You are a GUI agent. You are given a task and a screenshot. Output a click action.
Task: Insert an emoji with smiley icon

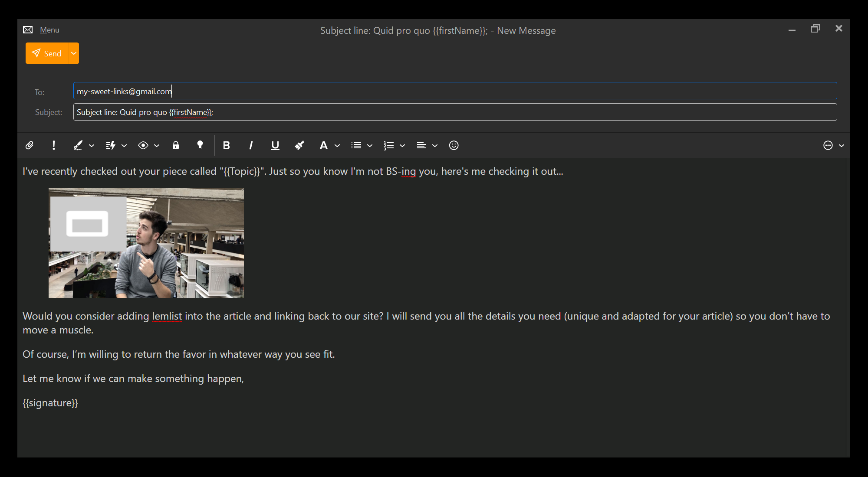[454, 145]
